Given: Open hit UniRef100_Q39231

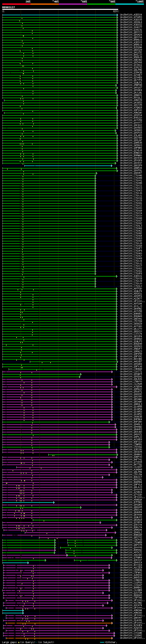Looking at the screenshot, I should [x=131, y=30].
